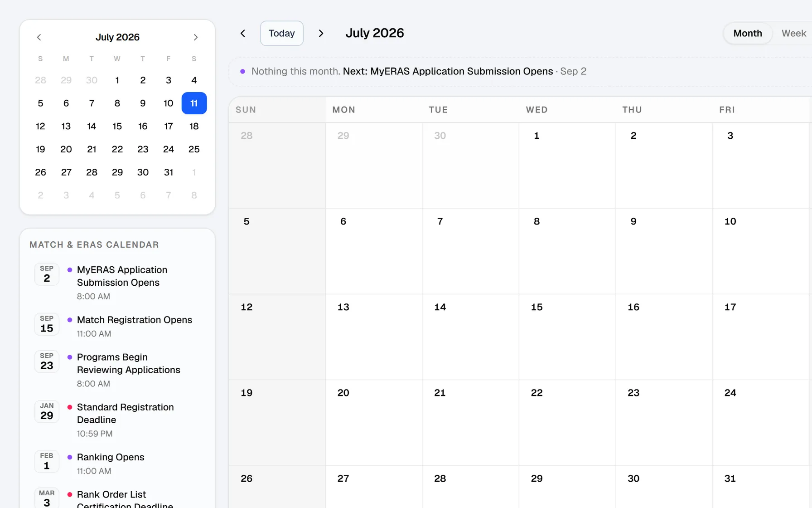Select July 1 cell in main calendar
812x508 pixels.
(x=567, y=166)
